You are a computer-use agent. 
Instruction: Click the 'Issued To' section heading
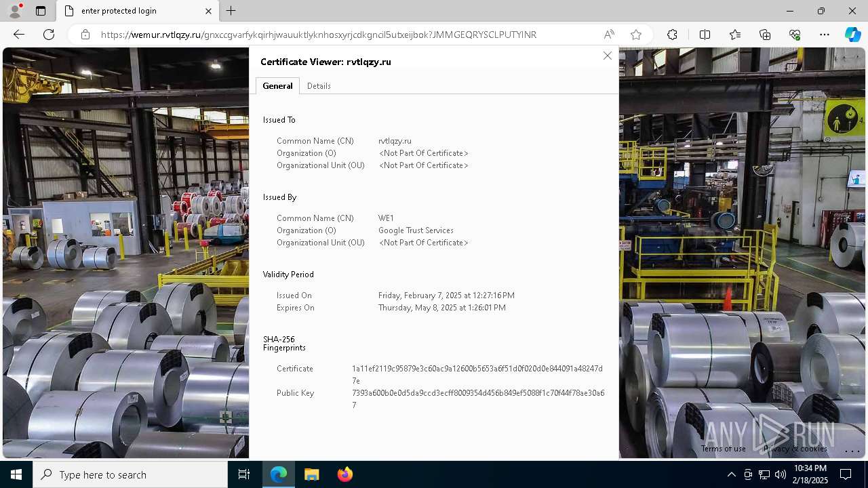(x=279, y=120)
